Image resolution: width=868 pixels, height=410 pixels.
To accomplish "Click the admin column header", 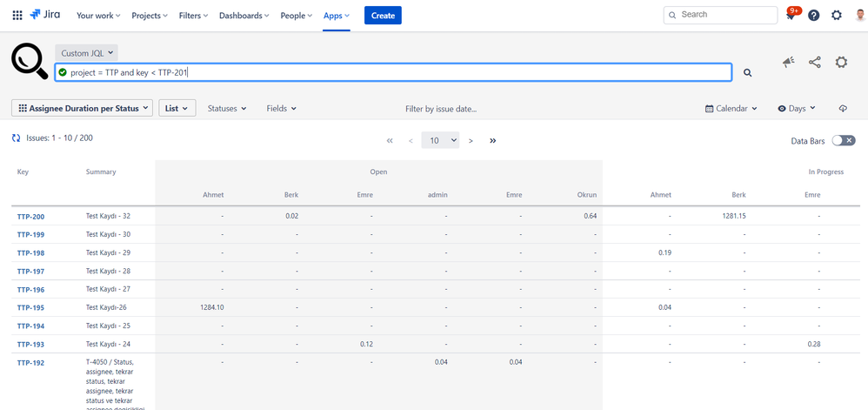I will (x=437, y=195).
